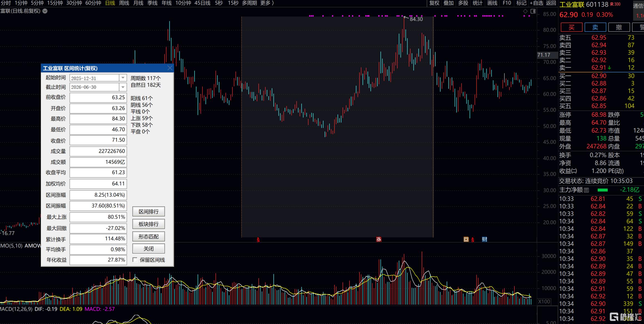Click the 最高价 field showing 84.30
Viewport: 644px width, 324px height.
point(98,119)
